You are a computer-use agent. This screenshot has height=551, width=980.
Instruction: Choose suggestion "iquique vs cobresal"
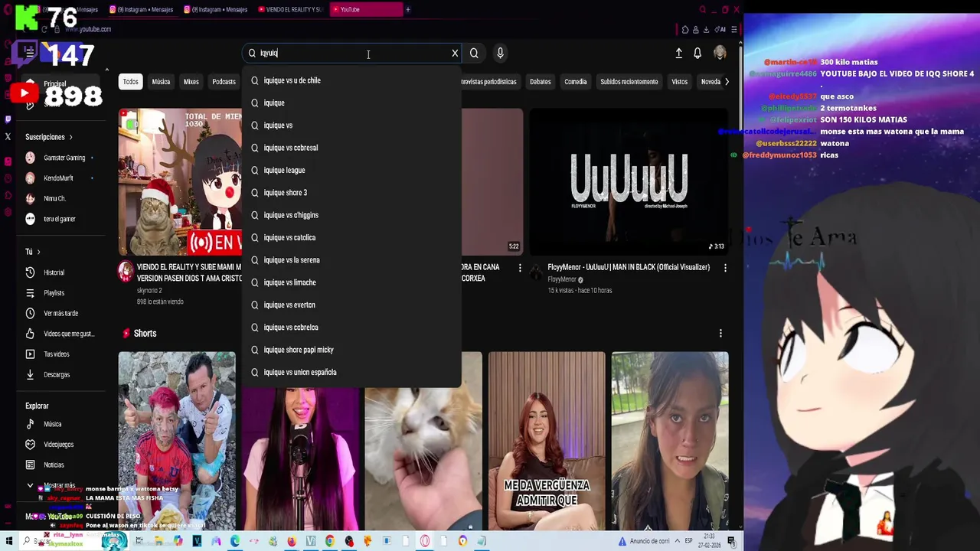[351, 148]
